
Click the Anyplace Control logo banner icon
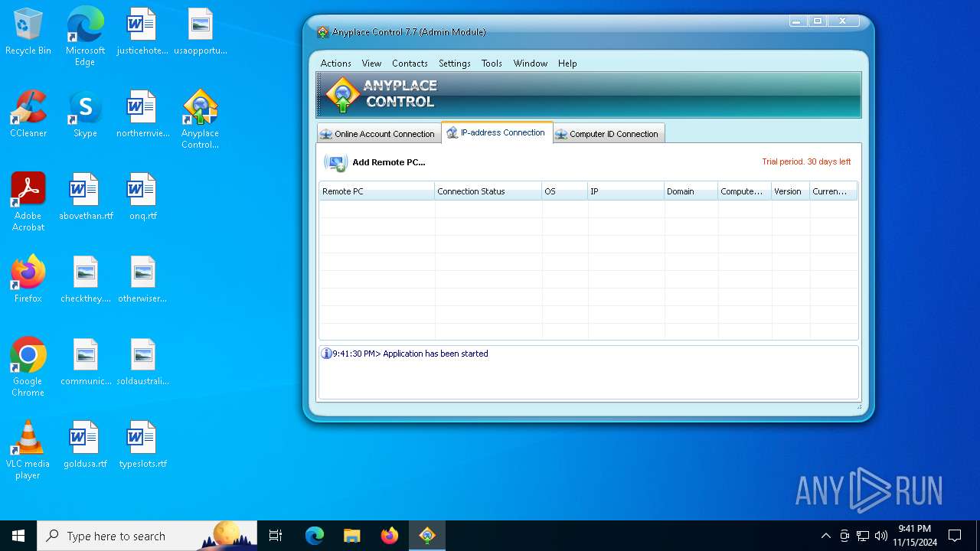pos(342,95)
